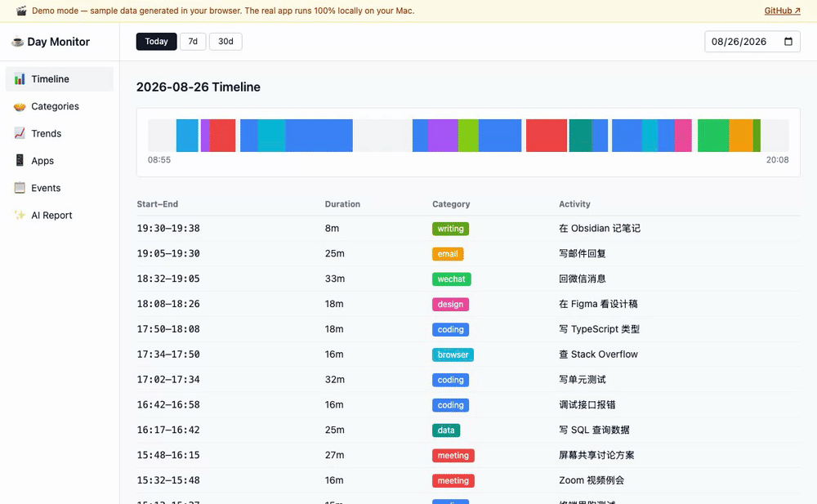Select the Today range button
The image size is (817, 504).
[156, 42]
